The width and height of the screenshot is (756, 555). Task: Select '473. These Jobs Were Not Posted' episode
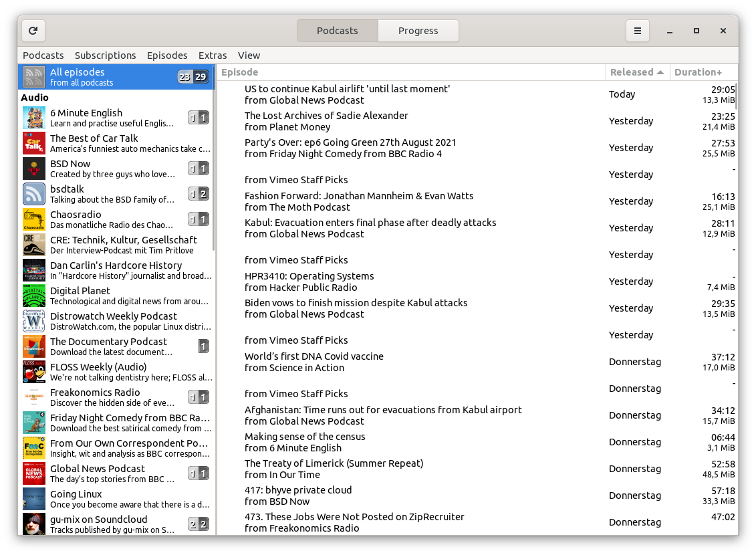point(477,523)
